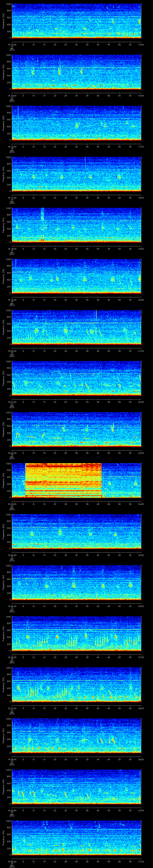
Task: Select the spectrogram panel starting at 16:16:00
Action: [x=76, y=123]
